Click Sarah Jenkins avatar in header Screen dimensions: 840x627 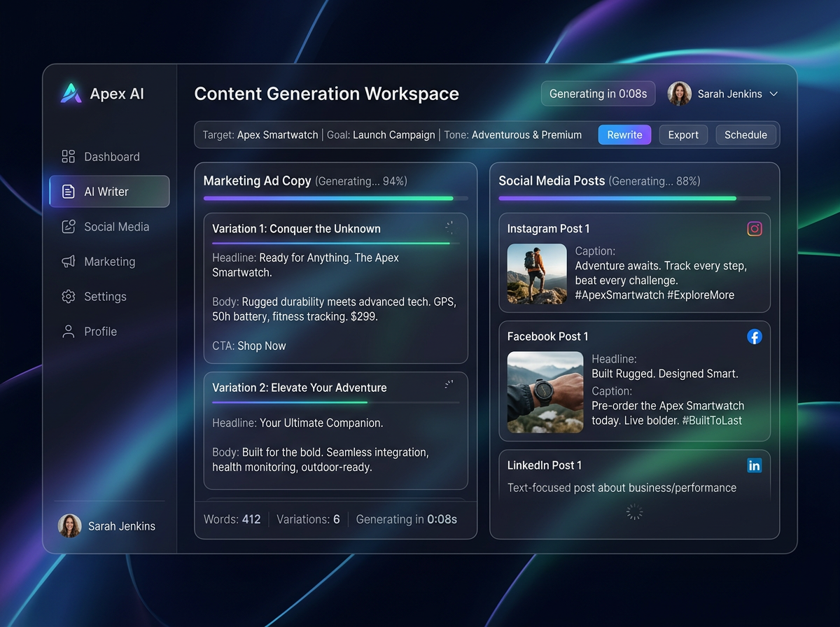(679, 94)
